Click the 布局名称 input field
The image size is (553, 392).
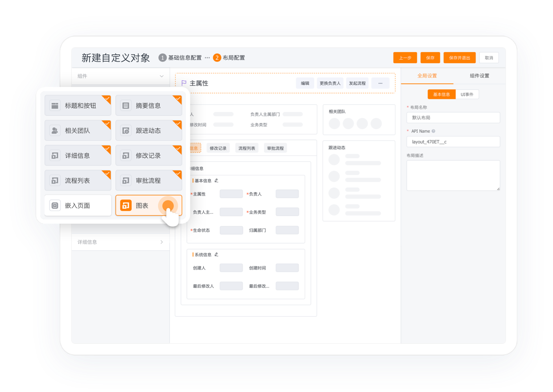[453, 118]
